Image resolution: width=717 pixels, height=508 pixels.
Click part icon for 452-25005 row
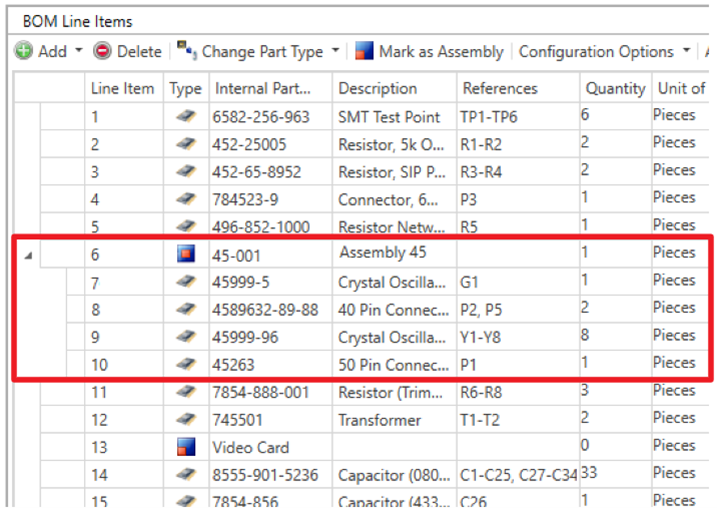click(x=186, y=144)
